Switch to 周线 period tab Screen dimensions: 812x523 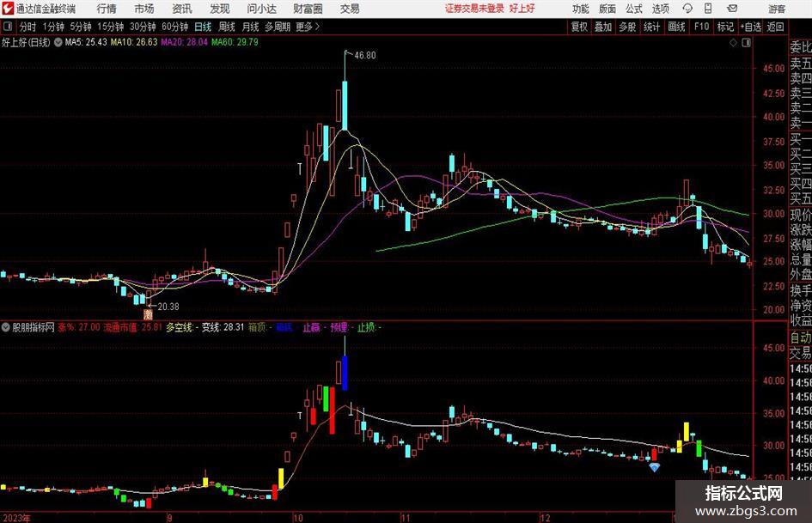(x=227, y=27)
